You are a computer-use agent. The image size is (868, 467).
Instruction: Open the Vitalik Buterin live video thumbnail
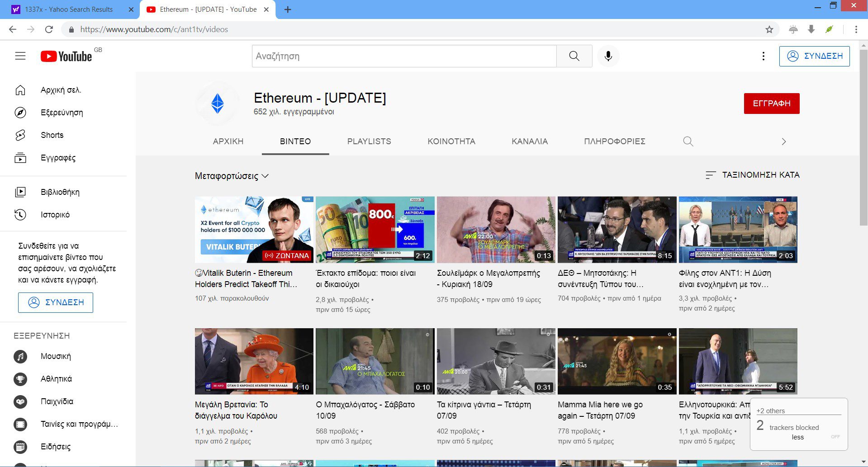tap(254, 230)
